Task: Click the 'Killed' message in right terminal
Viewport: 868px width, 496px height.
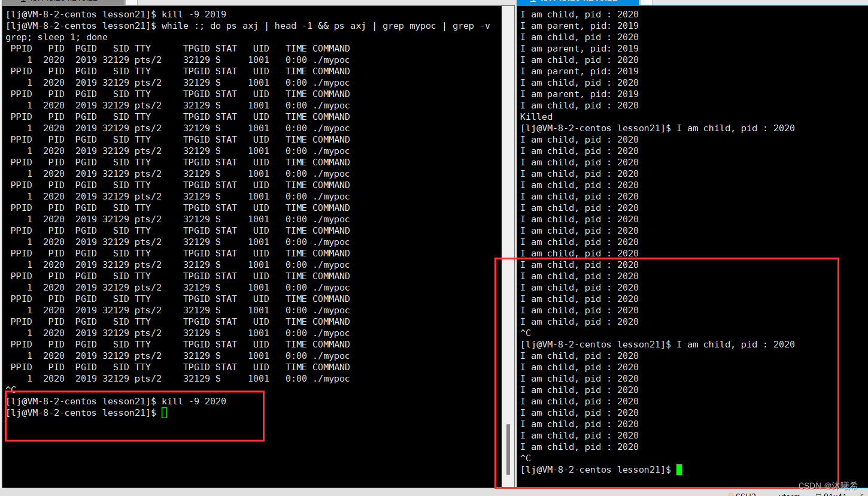Action: 536,117
